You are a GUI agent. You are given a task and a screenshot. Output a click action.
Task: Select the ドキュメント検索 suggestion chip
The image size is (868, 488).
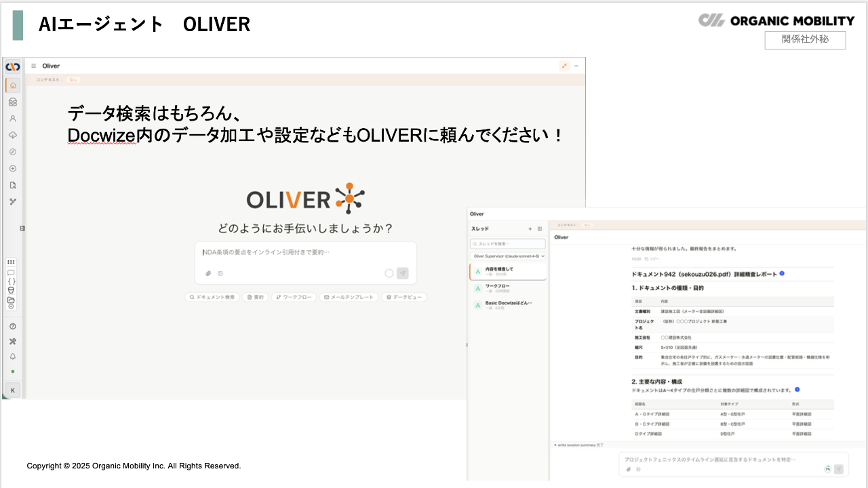(212, 297)
